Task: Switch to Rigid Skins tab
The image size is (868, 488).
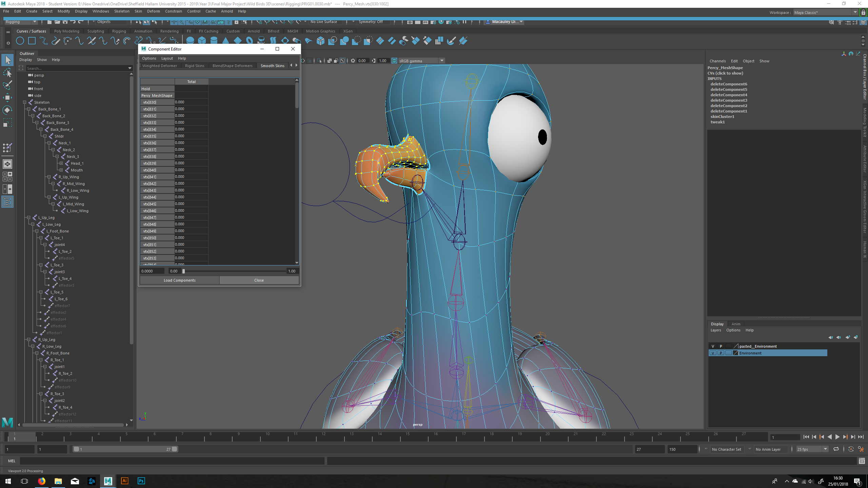Action: pyautogui.click(x=195, y=66)
